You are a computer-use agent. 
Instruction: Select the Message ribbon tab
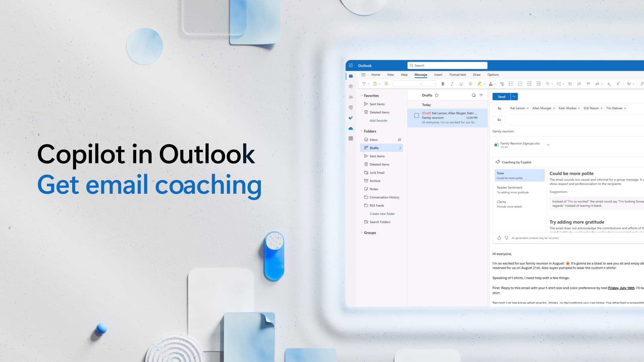pos(421,74)
